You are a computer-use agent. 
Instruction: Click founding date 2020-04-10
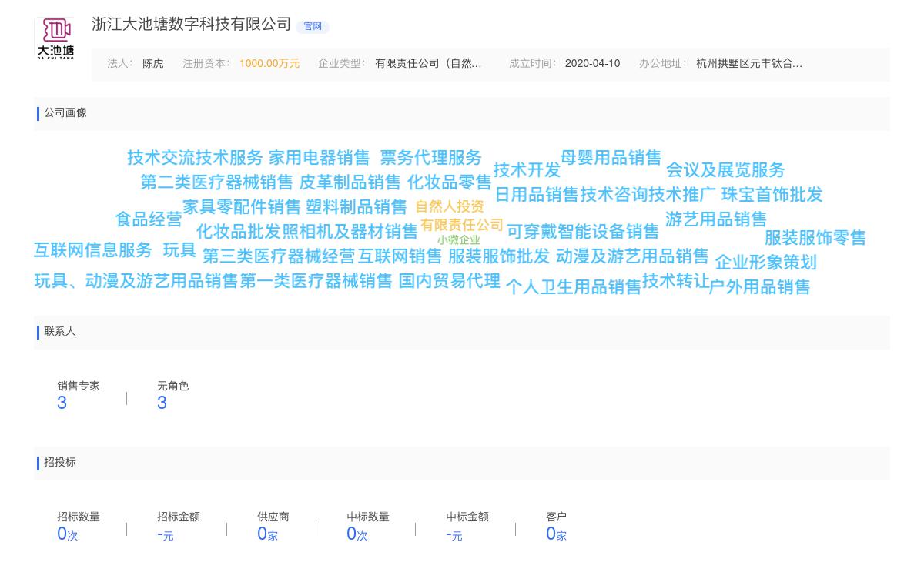(x=592, y=64)
